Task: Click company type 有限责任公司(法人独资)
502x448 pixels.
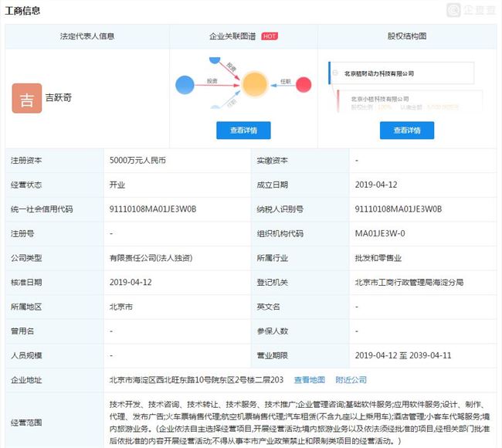Action: pos(151,258)
